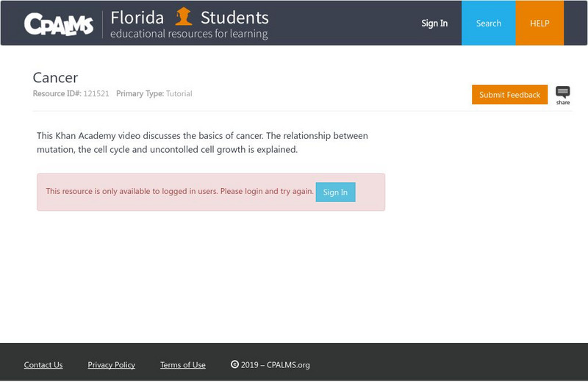
Task: Click the Resource ID number 121521
Action: (x=96, y=94)
